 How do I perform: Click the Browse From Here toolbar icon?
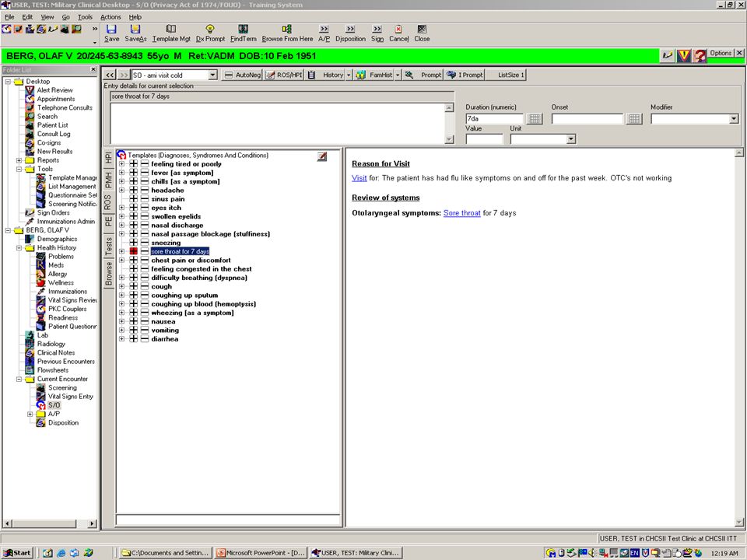point(287,30)
